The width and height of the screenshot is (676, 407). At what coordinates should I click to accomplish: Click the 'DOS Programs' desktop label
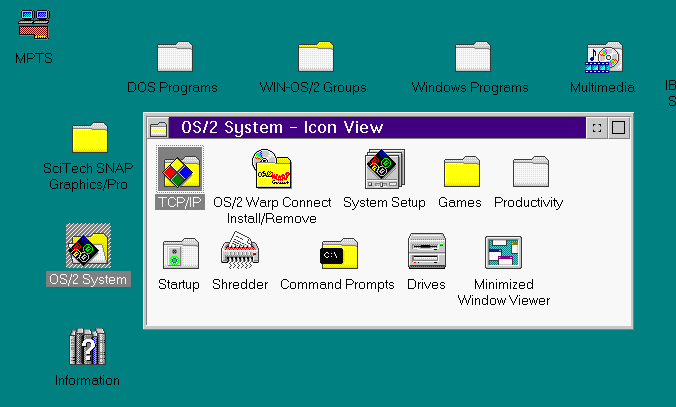point(172,88)
